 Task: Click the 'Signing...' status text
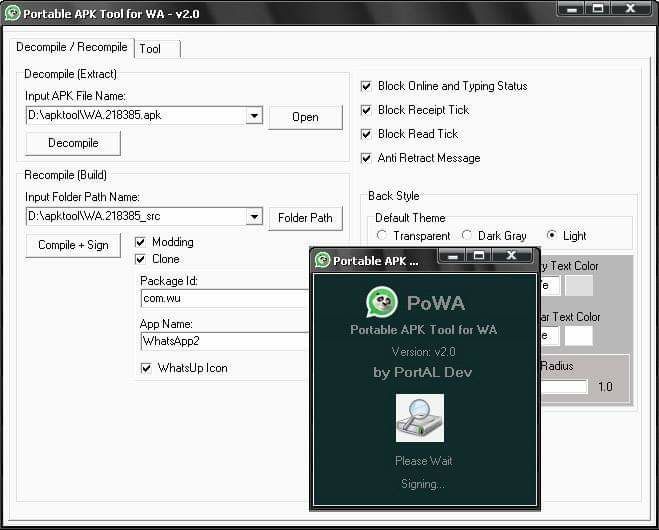click(x=423, y=484)
